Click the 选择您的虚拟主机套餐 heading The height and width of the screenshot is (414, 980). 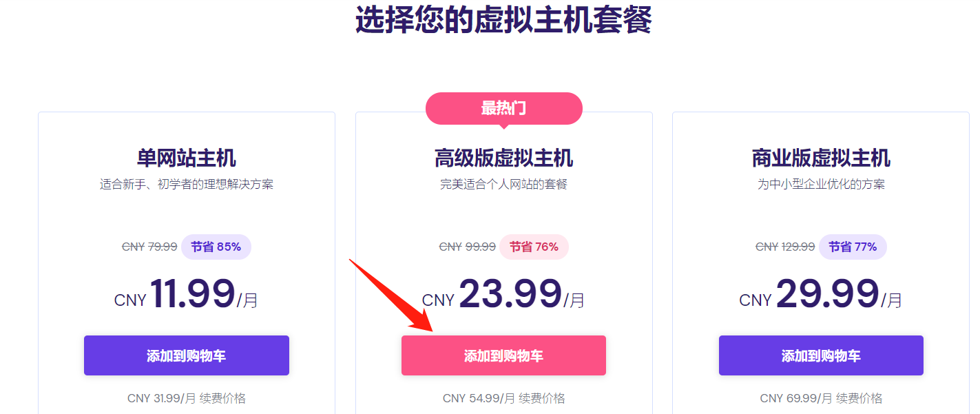pyautogui.click(x=503, y=21)
